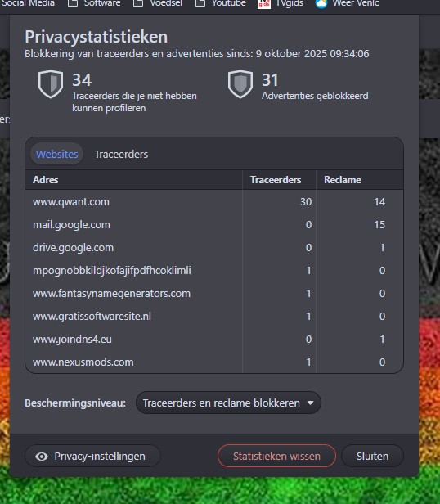Click the eye icon in Privacy-instellingen button
Screen dimensions: 440x504
(42, 457)
